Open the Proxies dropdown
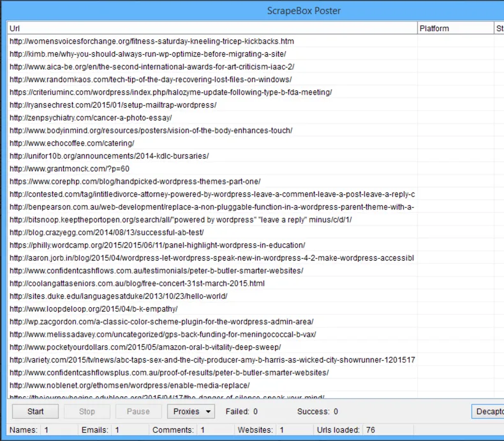The width and height of the screenshot is (504, 441). point(191,411)
